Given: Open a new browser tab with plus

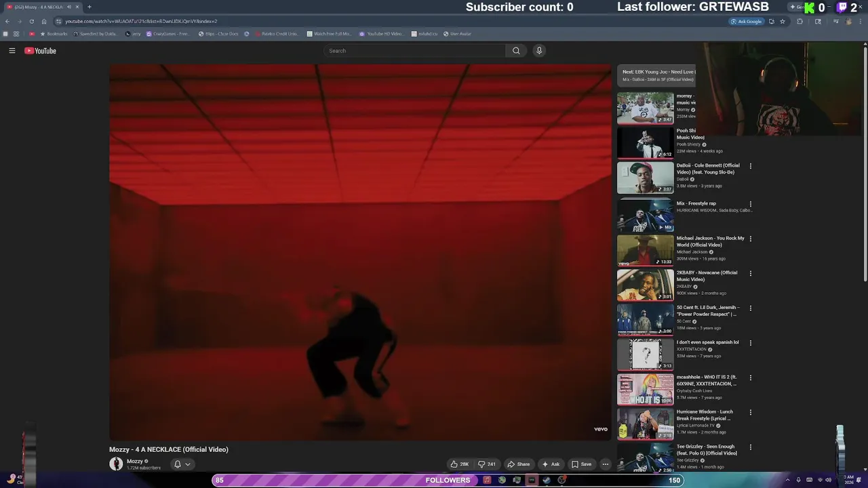Looking at the screenshot, I should click(89, 7).
